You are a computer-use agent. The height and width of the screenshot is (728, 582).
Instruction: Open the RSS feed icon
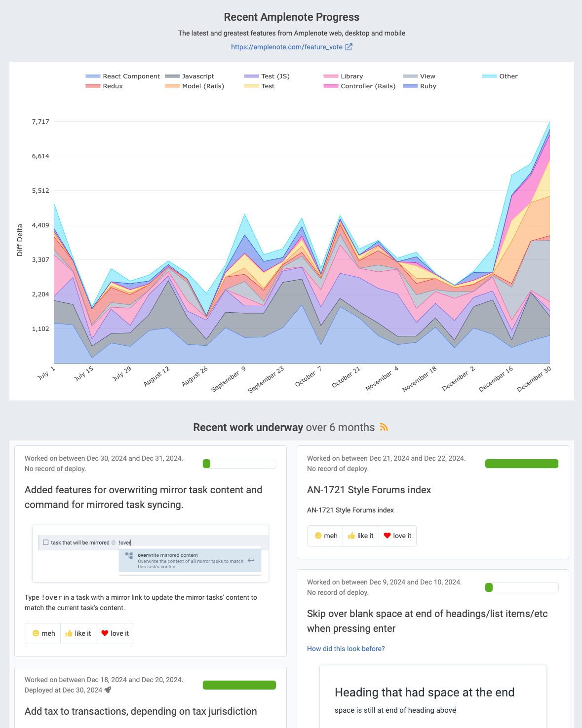384,428
